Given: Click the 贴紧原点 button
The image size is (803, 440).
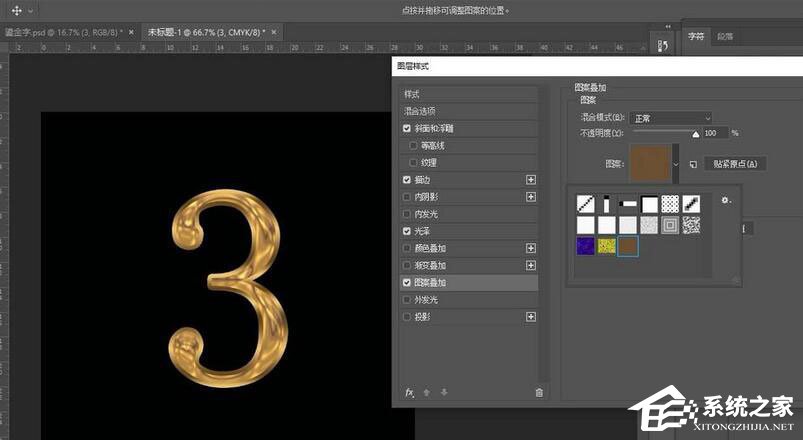Looking at the screenshot, I should pos(736,164).
